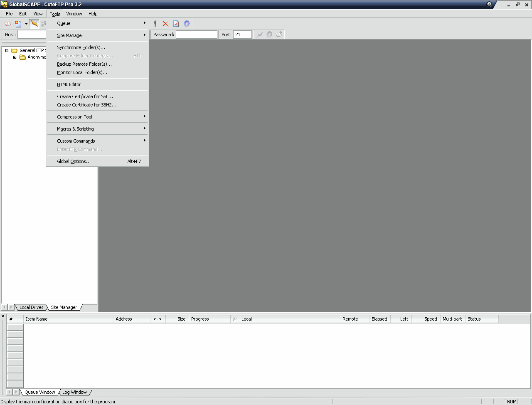Click the NUM indicator in status bar

pos(512,402)
